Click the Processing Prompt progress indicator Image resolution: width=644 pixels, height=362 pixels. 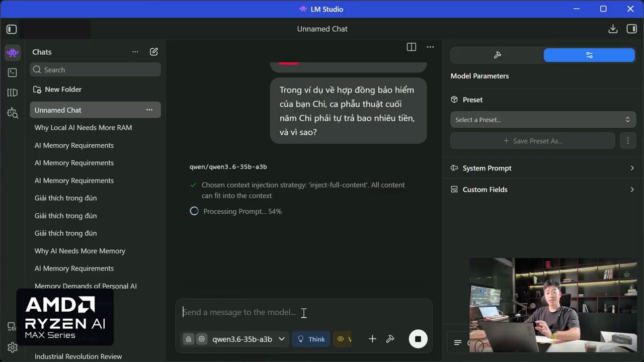235,211
